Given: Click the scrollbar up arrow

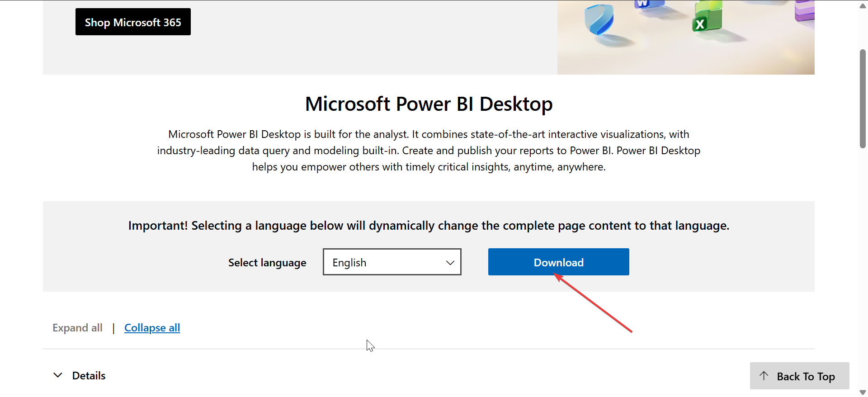Looking at the screenshot, I should pos(863,6).
